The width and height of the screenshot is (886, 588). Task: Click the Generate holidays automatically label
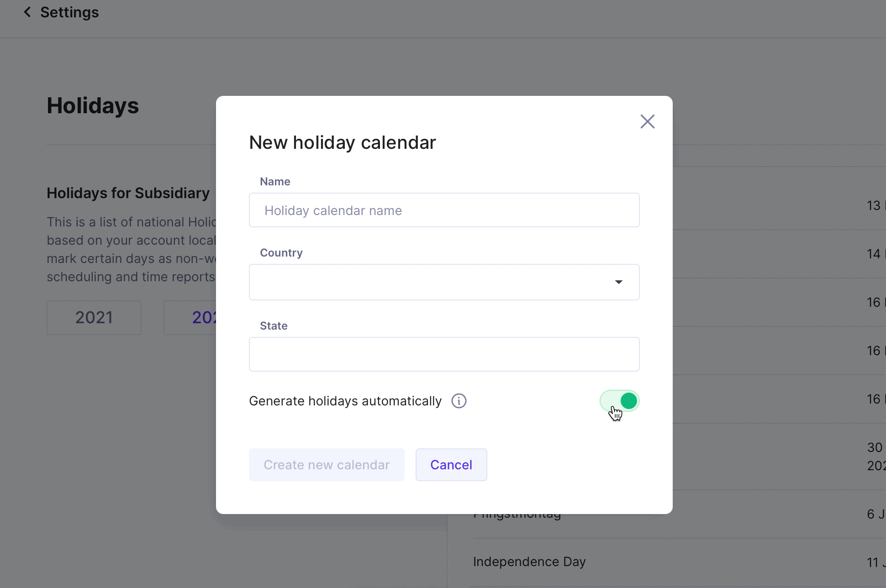tap(345, 401)
